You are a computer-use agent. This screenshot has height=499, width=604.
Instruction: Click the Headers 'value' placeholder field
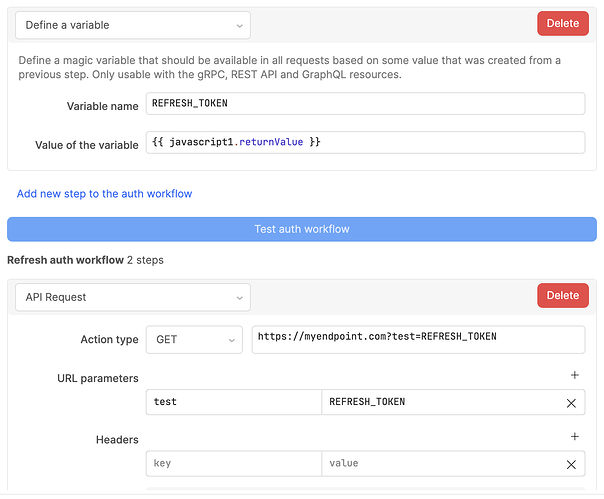(x=439, y=464)
